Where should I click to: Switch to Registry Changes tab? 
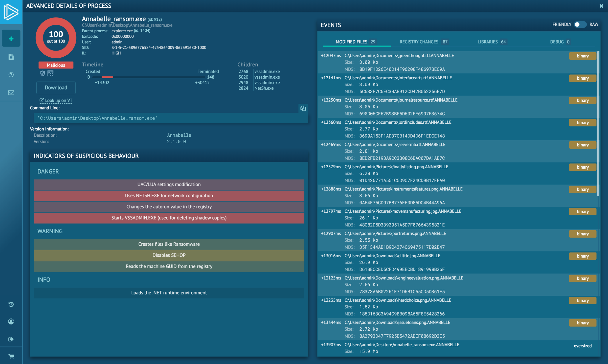point(423,42)
